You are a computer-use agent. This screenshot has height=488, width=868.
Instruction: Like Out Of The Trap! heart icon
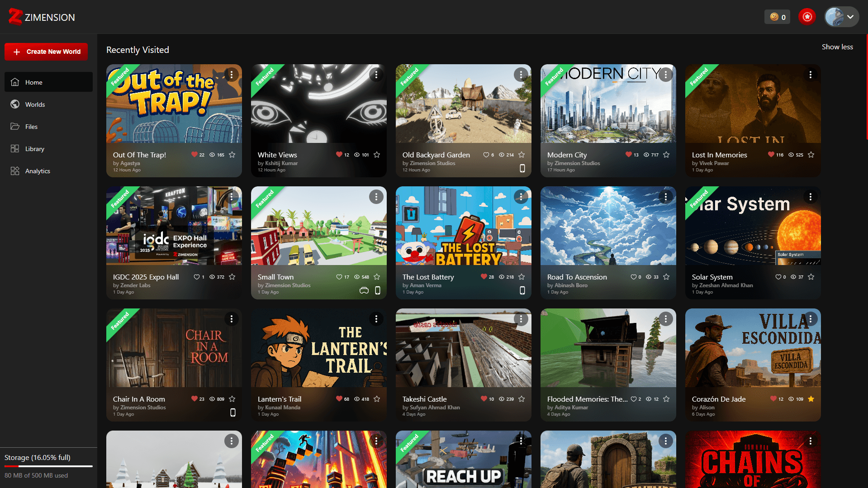coord(194,155)
